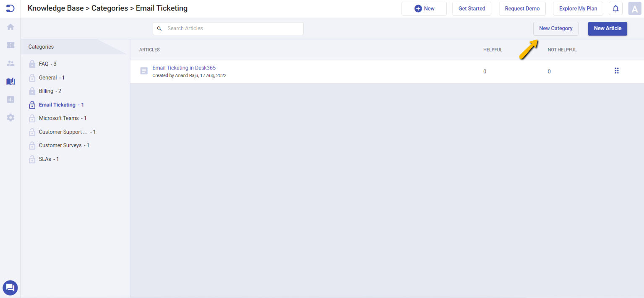The image size is (644, 298).
Task: Unlock the Microsoft Teams category
Action: (x=32, y=118)
